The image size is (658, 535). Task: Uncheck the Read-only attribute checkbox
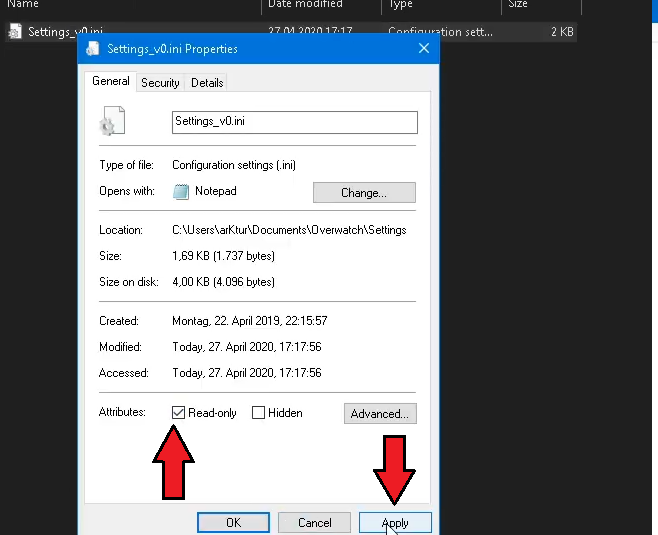(178, 412)
